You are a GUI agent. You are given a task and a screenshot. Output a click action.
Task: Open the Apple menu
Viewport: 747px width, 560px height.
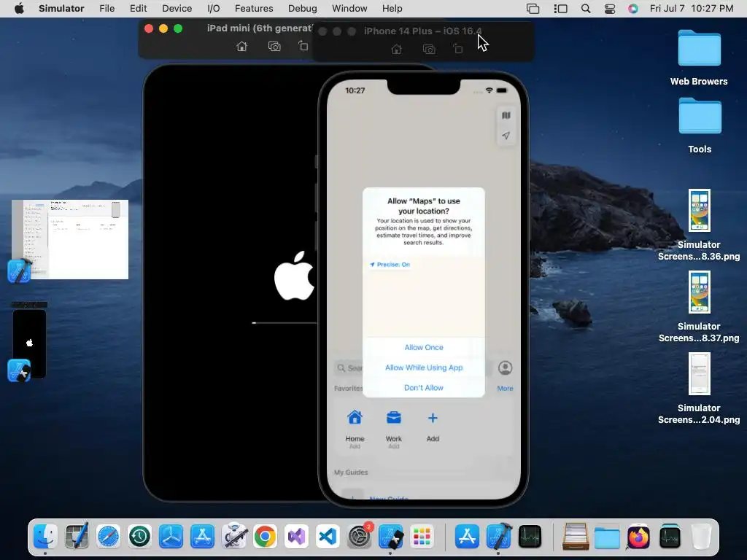click(19, 9)
